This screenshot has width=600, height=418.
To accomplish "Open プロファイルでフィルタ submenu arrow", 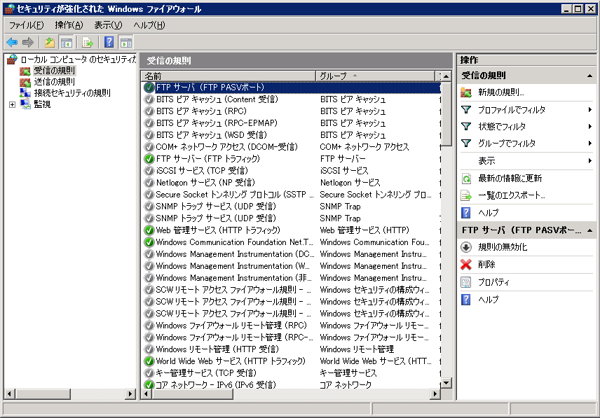I will (x=590, y=110).
